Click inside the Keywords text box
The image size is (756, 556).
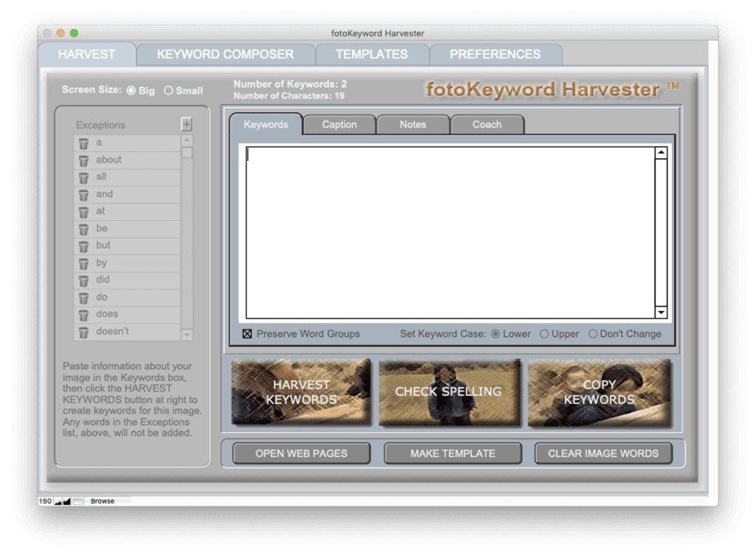[450, 233]
